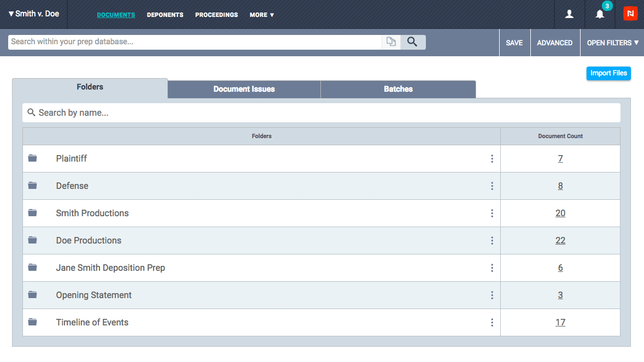The width and height of the screenshot is (644, 362).
Task: Click the Plaintiff folder icon
Action: tap(32, 158)
